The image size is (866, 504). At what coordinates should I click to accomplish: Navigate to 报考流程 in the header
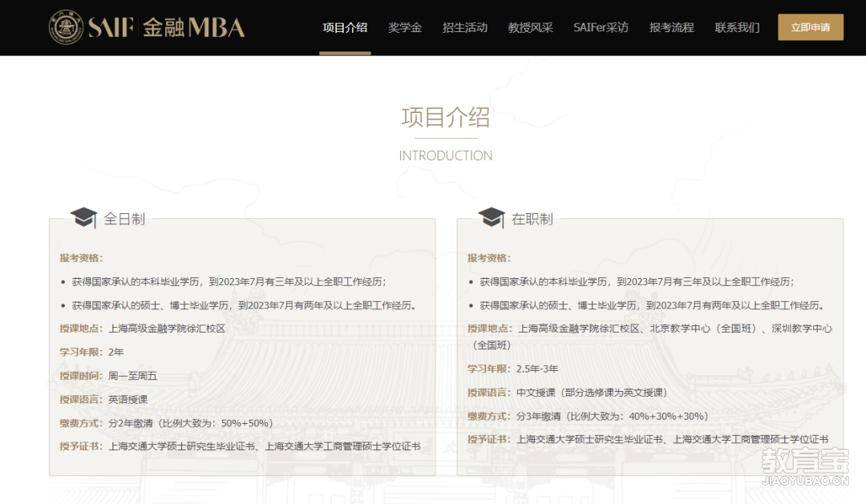point(672,27)
